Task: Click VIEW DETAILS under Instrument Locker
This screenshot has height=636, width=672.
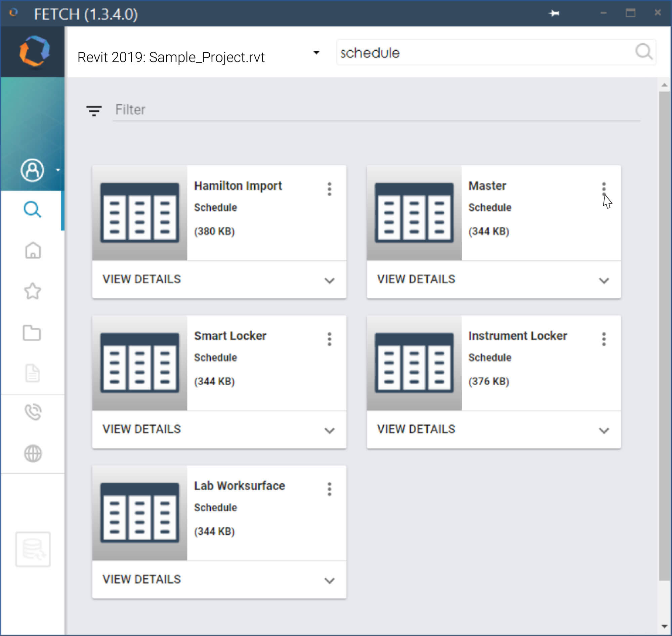Action: pos(416,429)
